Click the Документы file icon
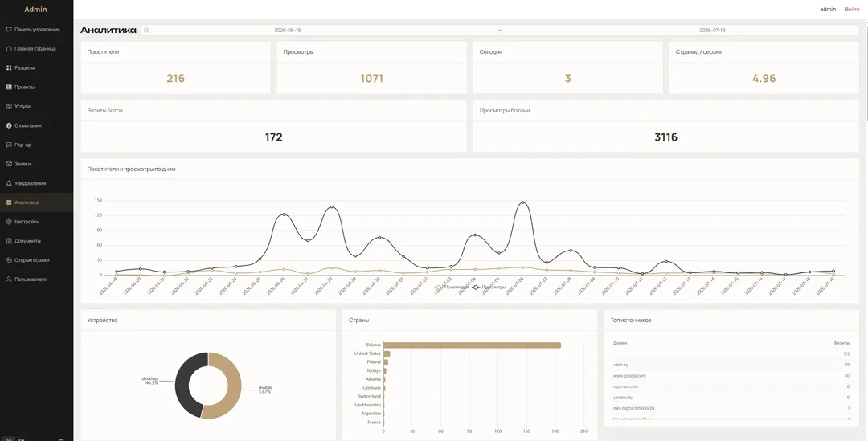This screenshot has width=868, height=441. 9,241
